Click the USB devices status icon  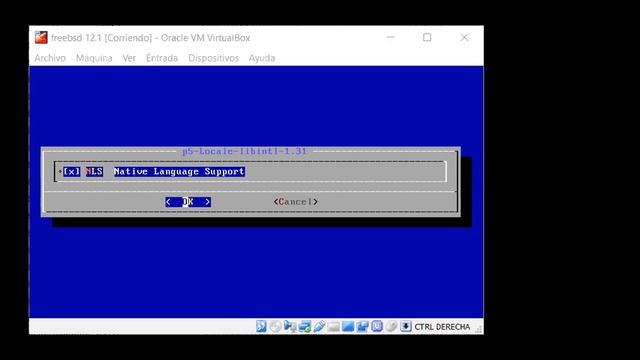coord(319,326)
